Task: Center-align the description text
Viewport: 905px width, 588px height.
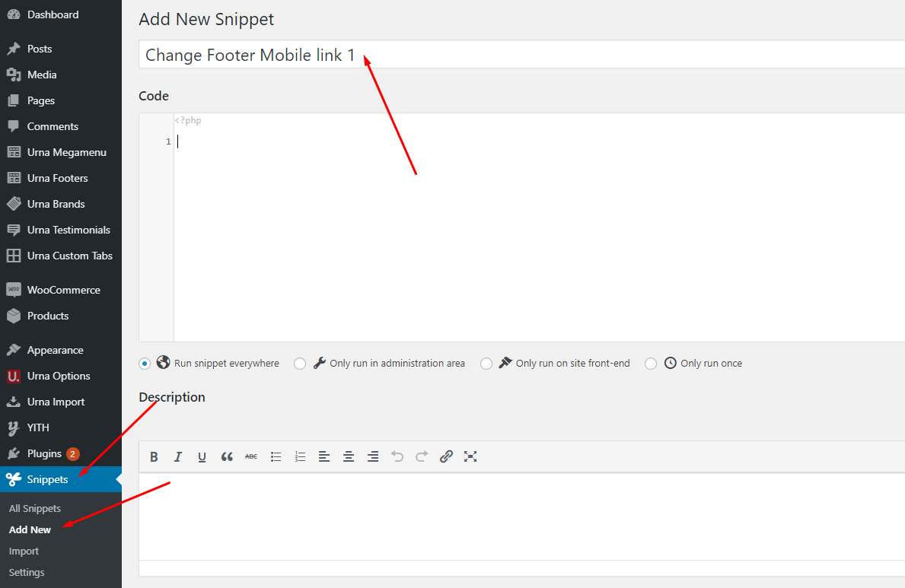Action: click(x=349, y=457)
